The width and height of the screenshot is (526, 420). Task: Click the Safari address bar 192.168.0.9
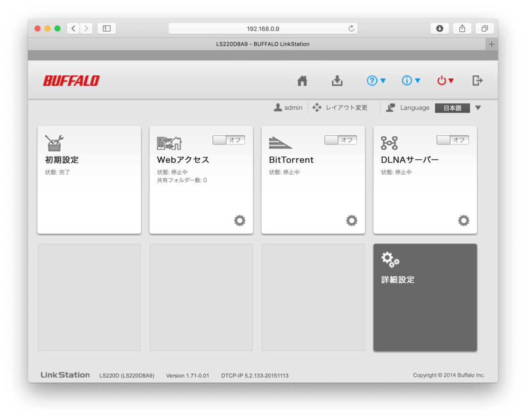tap(263, 28)
